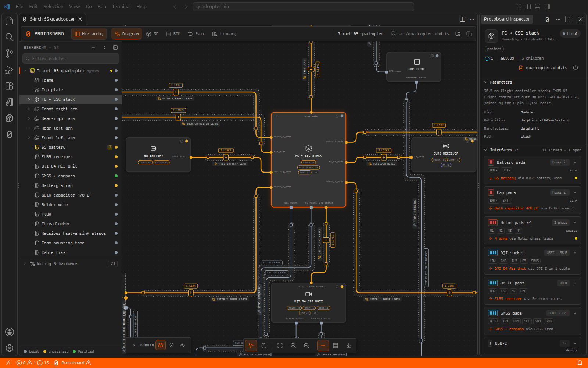Toggle the minus line style button
This screenshot has height=368, width=588.
tap(323, 346)
